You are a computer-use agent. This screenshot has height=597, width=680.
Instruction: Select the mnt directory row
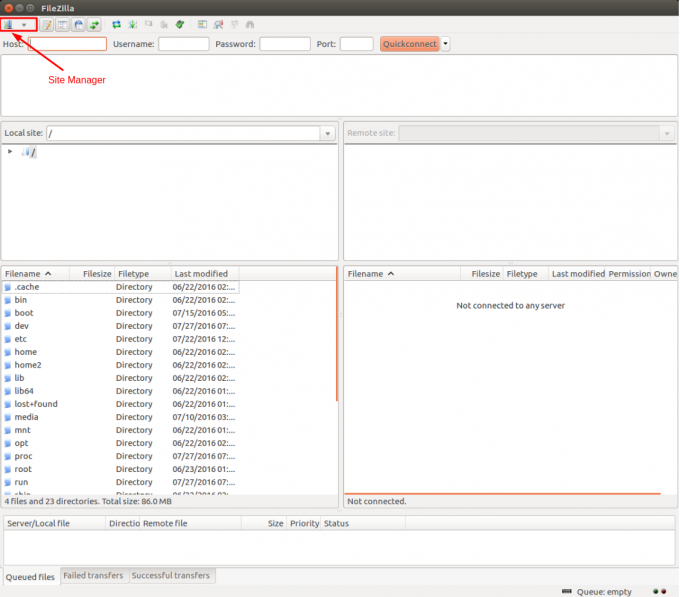coord(121,430)
